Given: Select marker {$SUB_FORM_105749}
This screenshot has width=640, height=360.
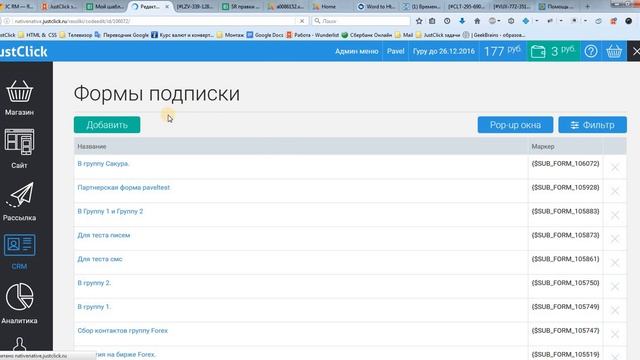Looking at the screenshot, I should (x=565, y=307).
